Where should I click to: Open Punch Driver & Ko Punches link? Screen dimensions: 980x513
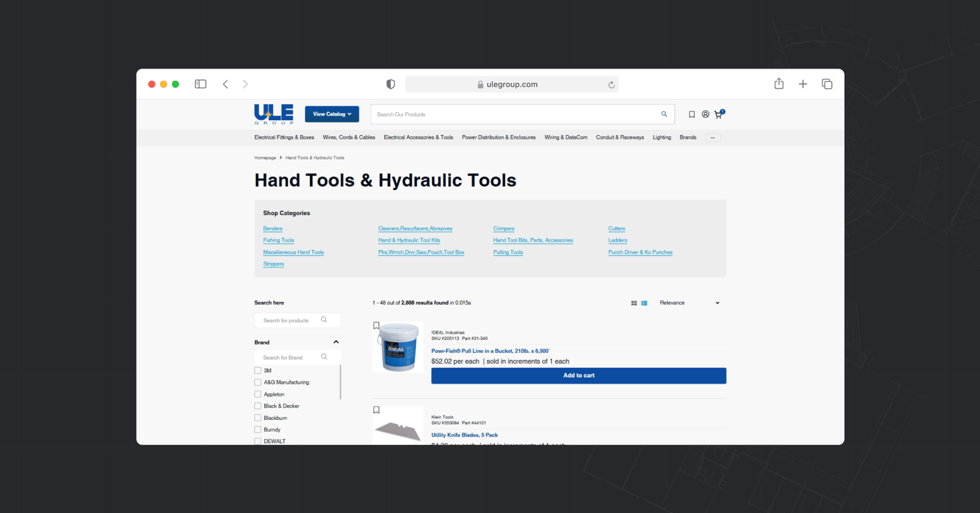[x=640, y=252]
